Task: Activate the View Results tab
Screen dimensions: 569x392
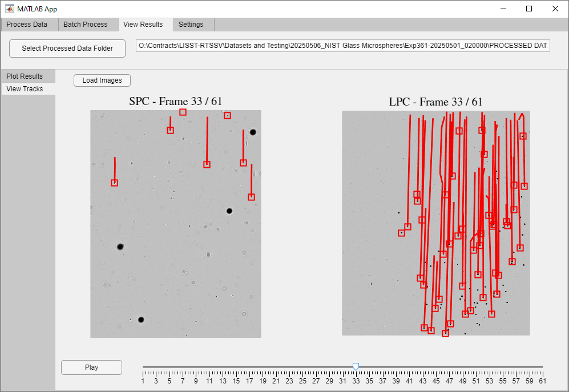Action: click(x=144, y=25)
